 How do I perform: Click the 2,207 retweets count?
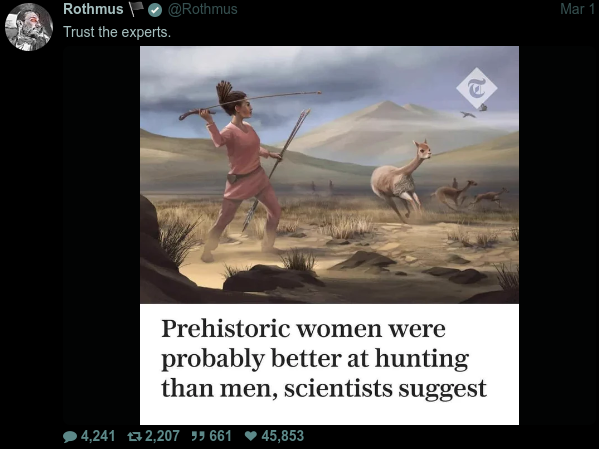tap(162, 436)
